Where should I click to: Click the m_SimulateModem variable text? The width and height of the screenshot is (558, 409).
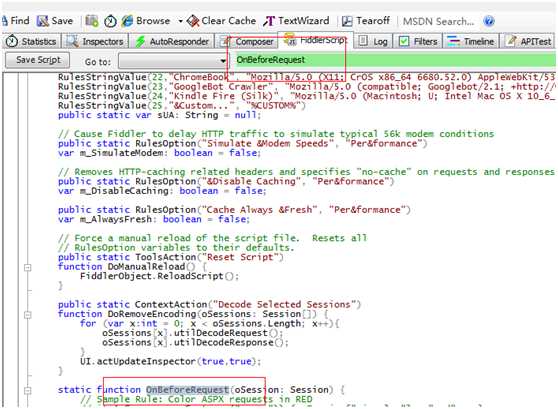coord(121,153)
